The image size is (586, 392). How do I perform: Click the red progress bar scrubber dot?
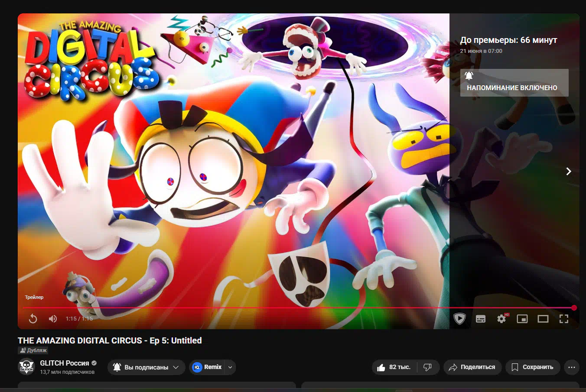(574, 308)
